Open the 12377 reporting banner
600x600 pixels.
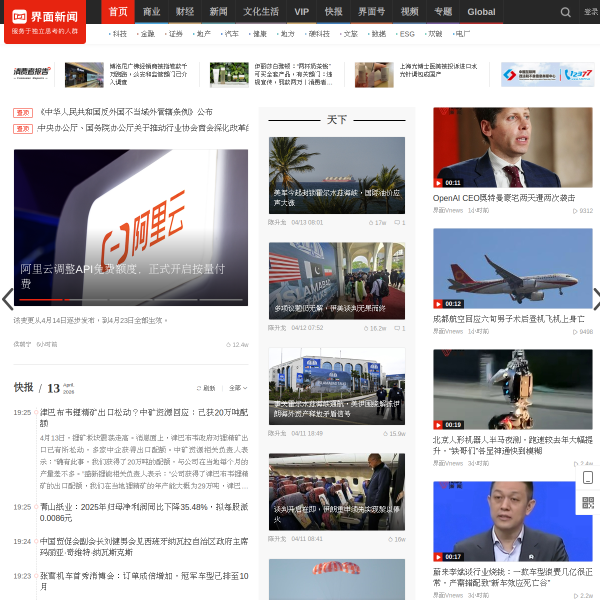click(x=548, y=75)
